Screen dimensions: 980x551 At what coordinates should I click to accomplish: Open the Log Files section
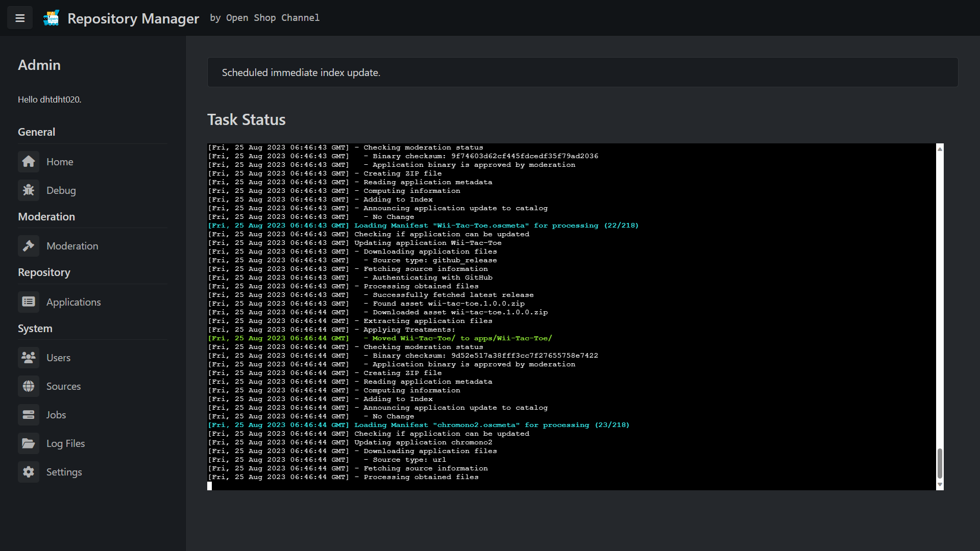65,443
